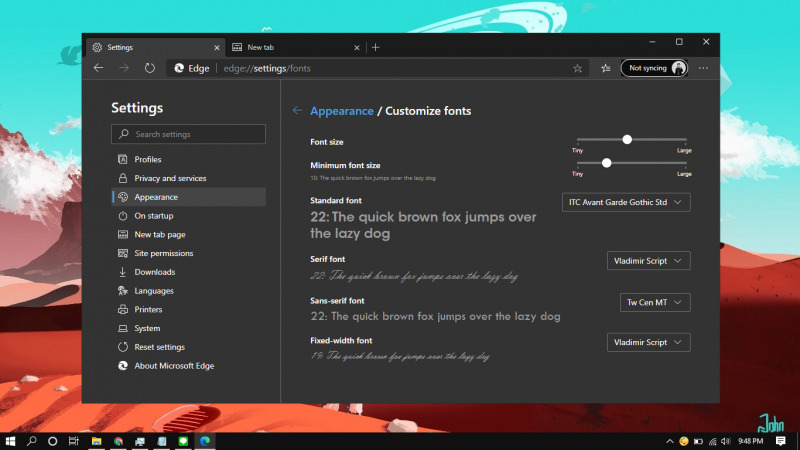The image size is (800, 450).
Task: Click the Search settings field
Action: point(188,134)
